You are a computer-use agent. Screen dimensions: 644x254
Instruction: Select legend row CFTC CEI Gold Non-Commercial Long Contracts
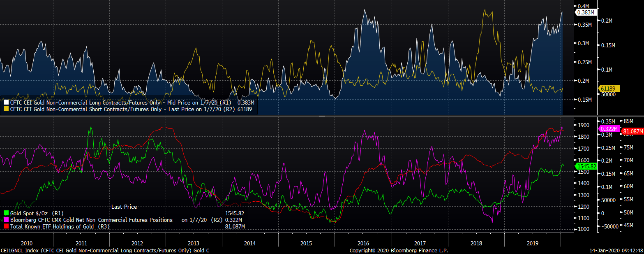(129, 103)
